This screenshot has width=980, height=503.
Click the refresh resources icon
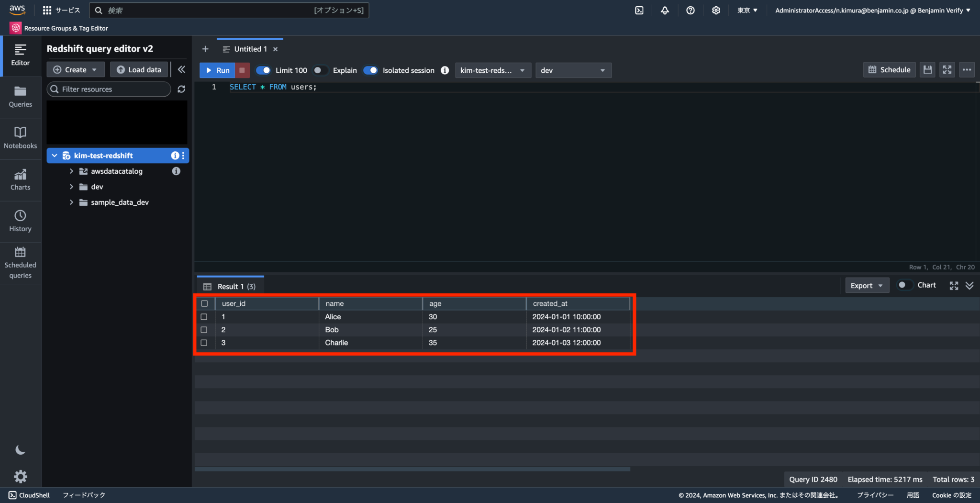[181, 89]
